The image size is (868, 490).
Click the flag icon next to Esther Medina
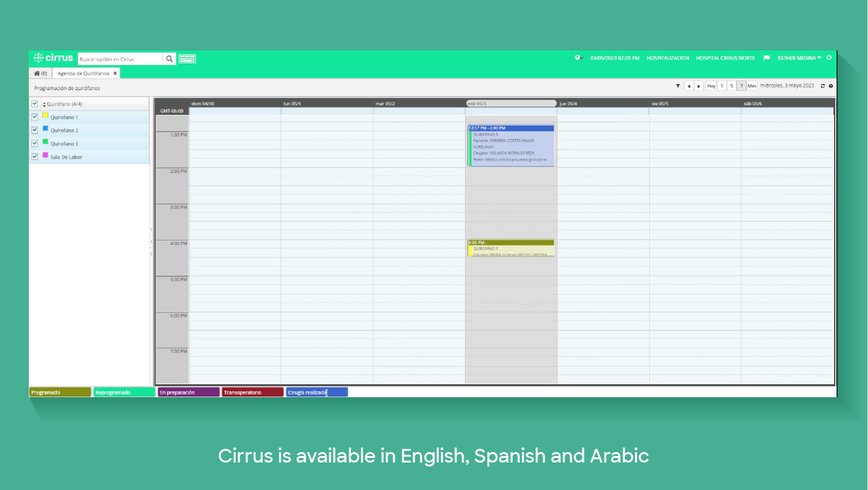pos(766,57)
